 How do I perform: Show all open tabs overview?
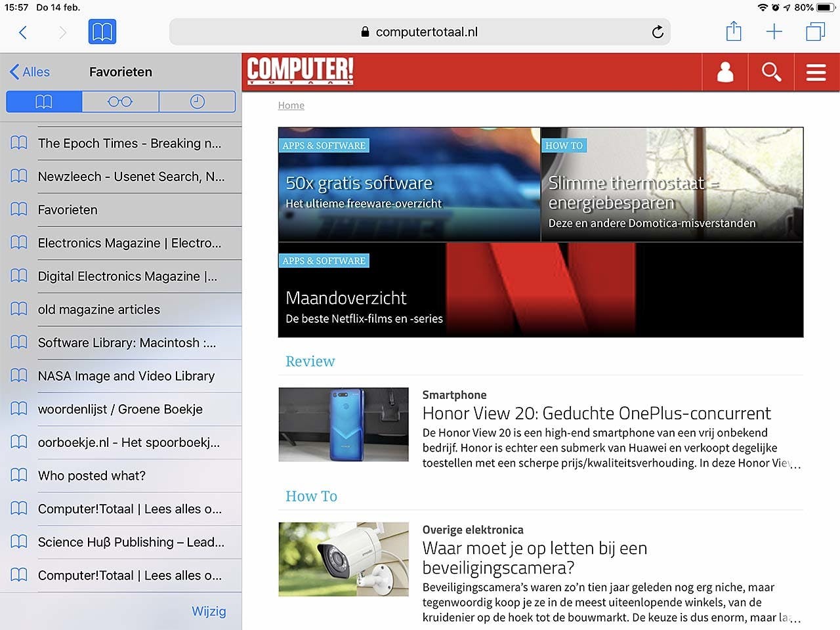click(x=814, y=31)
